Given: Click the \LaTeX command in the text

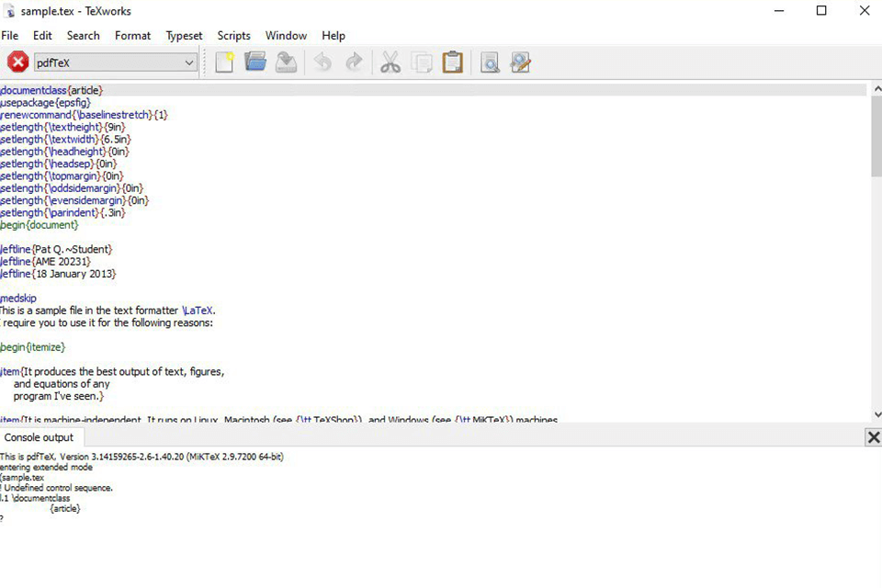Looking at the screenshot, I should pyautogui.click(x=198, y=311).
